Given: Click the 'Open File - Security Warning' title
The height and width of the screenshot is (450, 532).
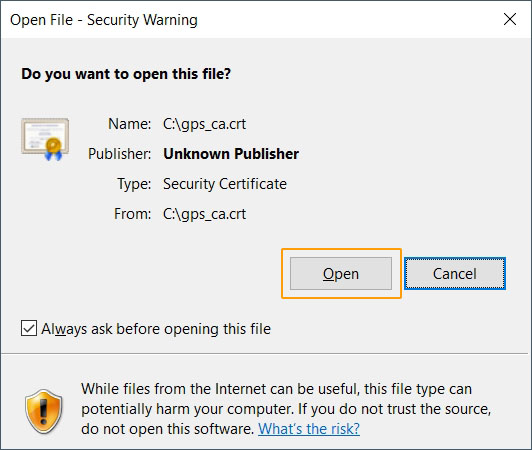Looking at the screenshot, I should point(104,20).
